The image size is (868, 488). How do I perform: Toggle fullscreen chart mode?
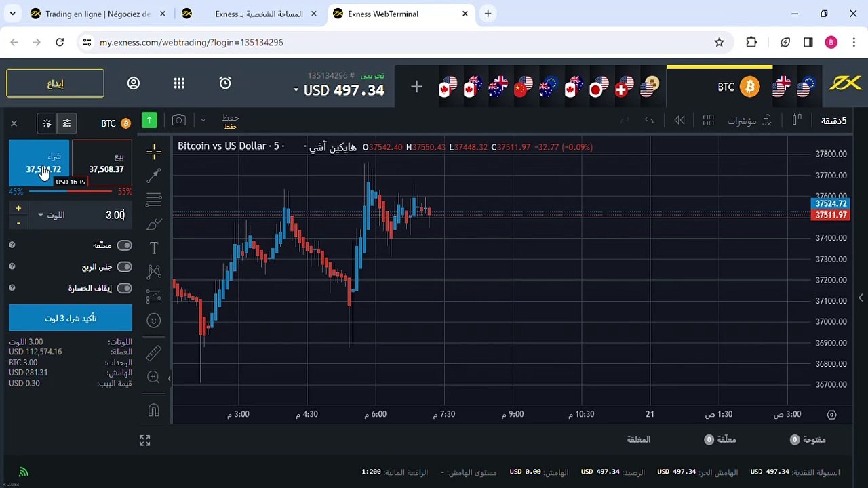click(144, 441)
